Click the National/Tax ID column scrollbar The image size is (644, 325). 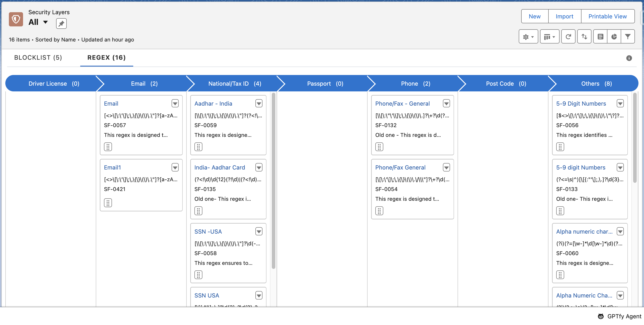pyautogui.click(x=273, y=180)
